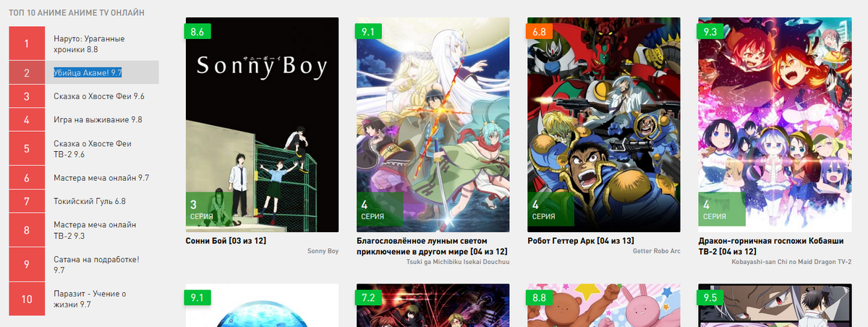Open the Getter Robo Arc poster image
Image resolution: width=868 pixels, height=327 pixels.
(x=604, y=124)
